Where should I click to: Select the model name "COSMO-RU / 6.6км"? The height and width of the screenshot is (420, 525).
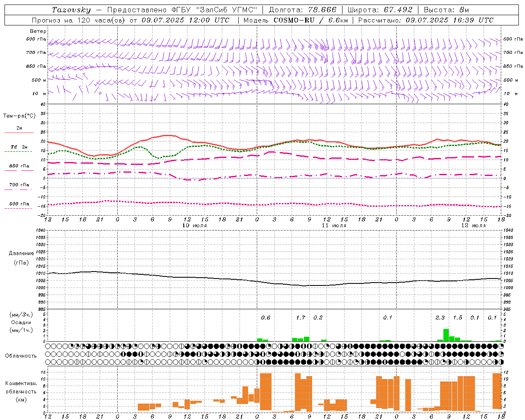pyautogui.click(x=311, y=20)
